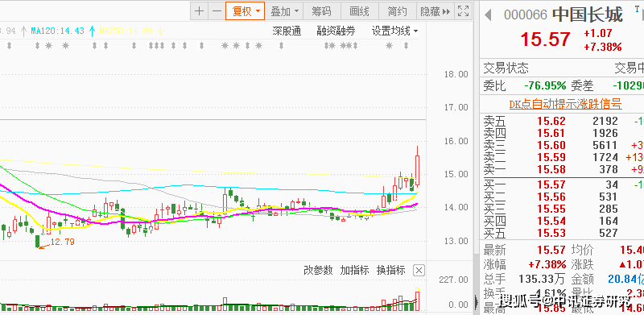Click the MA250 indicator label
Viewport: 644px width, 315px height.
pos(126,31)
